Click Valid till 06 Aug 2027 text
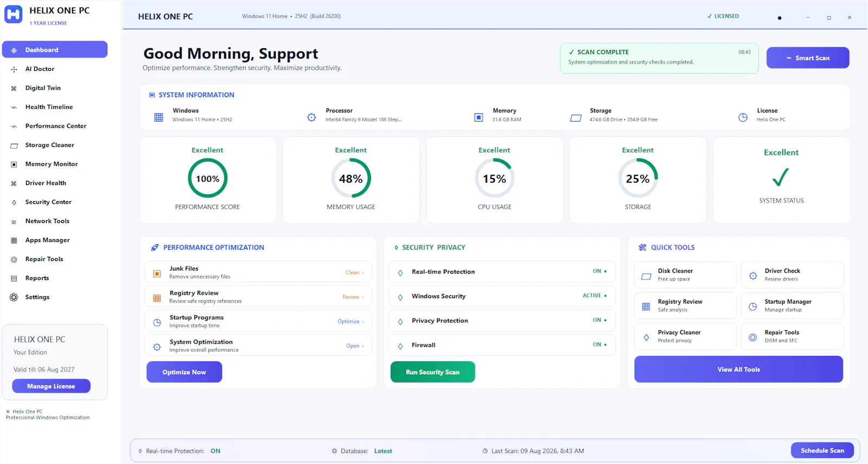Image resolution: width=868 pixels, height=464 pixels. [x=44, y=370]
